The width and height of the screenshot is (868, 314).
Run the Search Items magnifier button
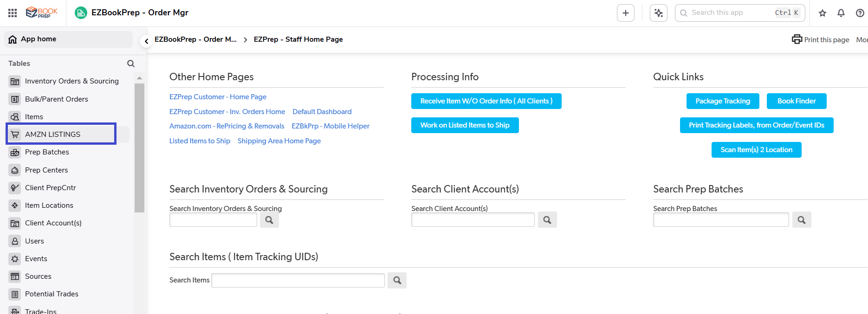397,280
